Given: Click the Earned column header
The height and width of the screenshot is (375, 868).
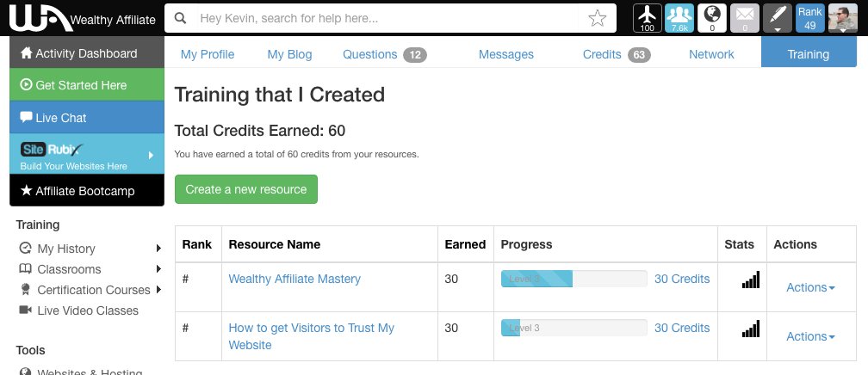Looking at the screenshot, I should coord(465,244).
